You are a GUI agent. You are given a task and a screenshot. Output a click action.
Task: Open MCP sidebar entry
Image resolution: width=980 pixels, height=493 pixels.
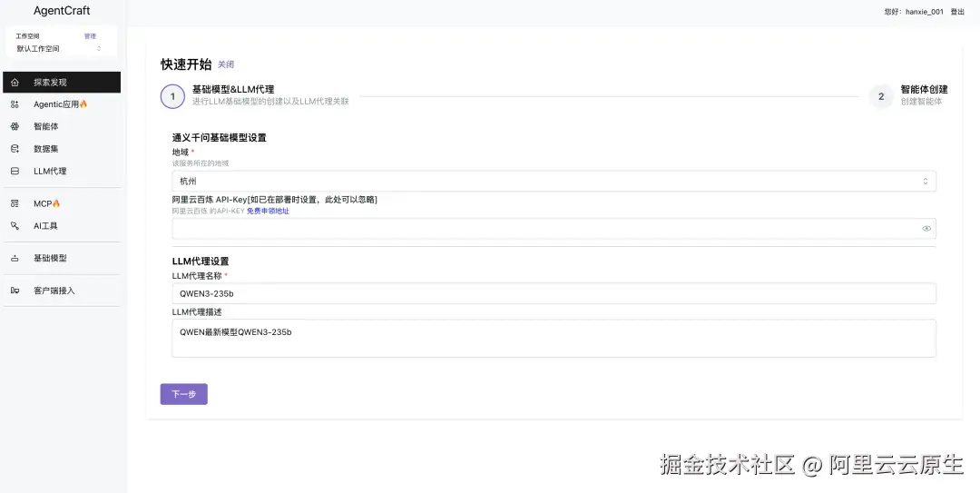click(x=62, y=203)
